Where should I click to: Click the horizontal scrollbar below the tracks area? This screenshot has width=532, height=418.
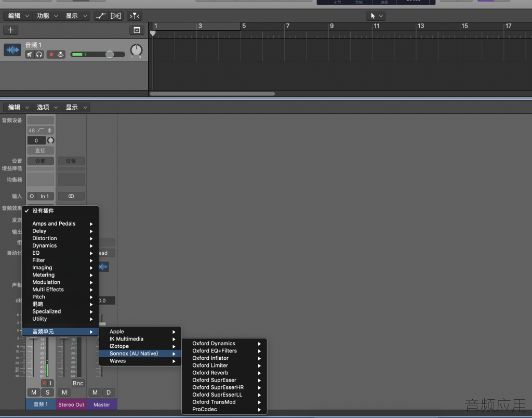coord(212,94)
